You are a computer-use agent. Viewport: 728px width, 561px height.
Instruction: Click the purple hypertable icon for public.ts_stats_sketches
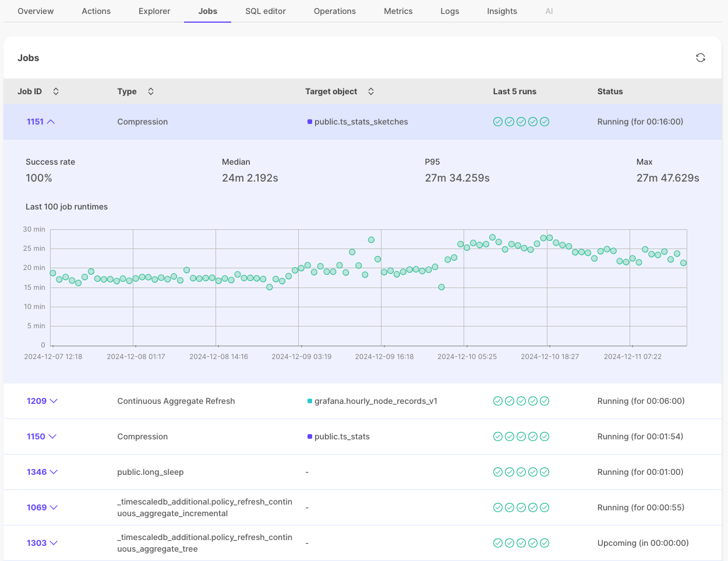(310, 122)
